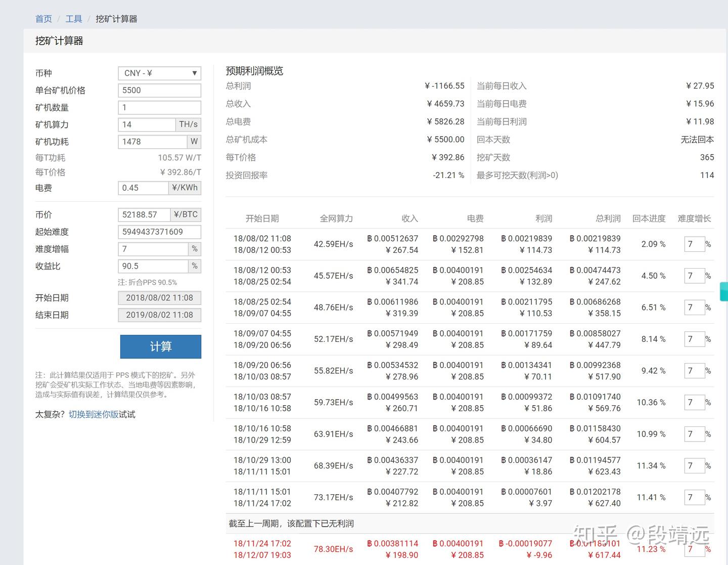Edit the 电费 rate field showing 0.45
The image size is (728, 565).
pos(143,188)
